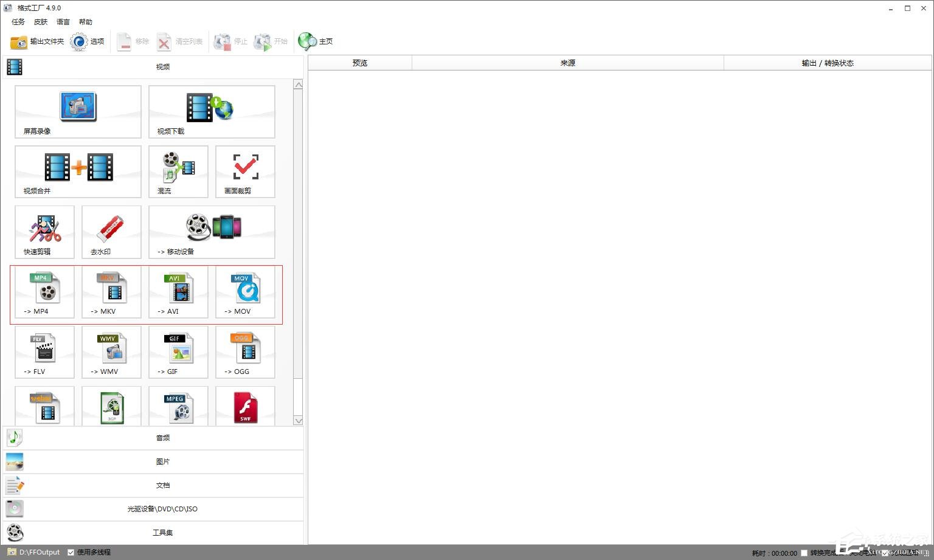Choose the MP4 conversion format icon
Image resolution: width=934 pixels, height=560 pixels.
click(44, 292)
